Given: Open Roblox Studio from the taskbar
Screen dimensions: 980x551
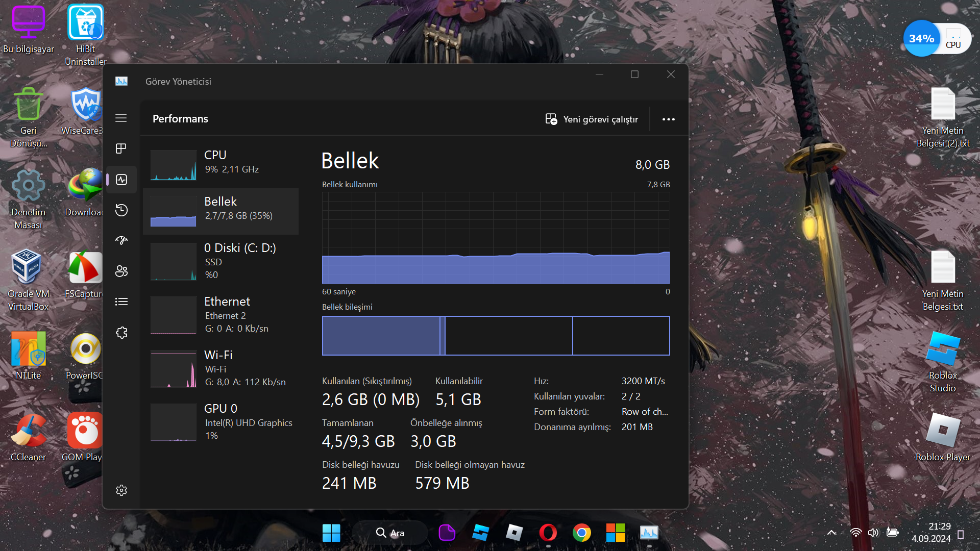Looking at the screenshot, I should point(480,533).
